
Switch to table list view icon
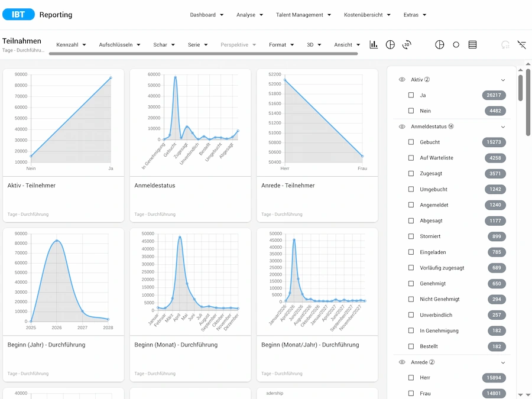tap(472, 44)
